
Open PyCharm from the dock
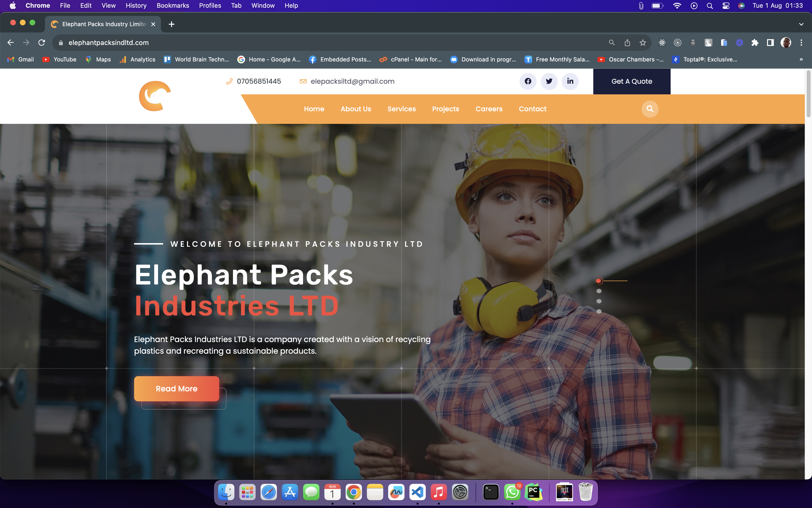click(x=534, y=493)
